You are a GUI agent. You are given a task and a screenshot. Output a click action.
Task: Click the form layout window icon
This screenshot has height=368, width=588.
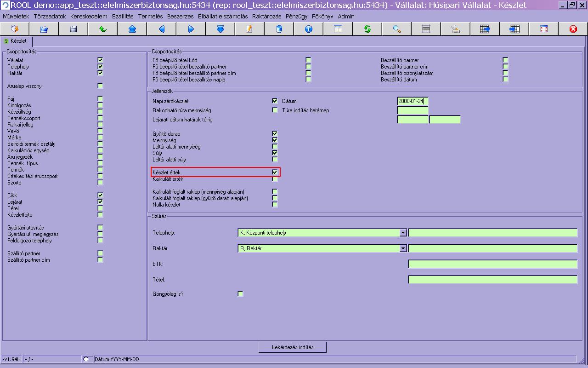click(x=338, y=29)
